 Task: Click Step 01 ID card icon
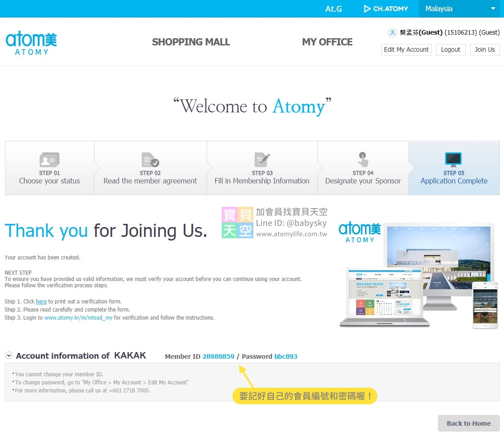pyautogui.click(x=49, y=160)
